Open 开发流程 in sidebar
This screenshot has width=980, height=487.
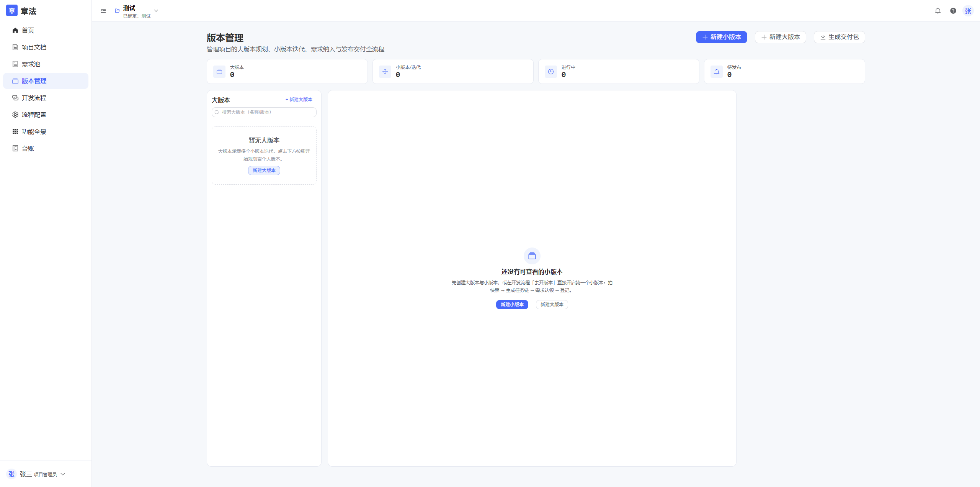tap(46, 98)
